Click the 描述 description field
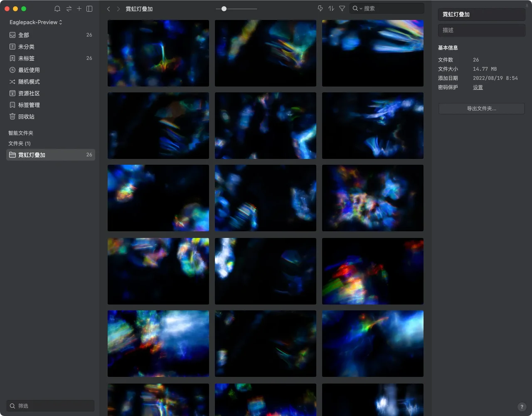 coord(482,30)
